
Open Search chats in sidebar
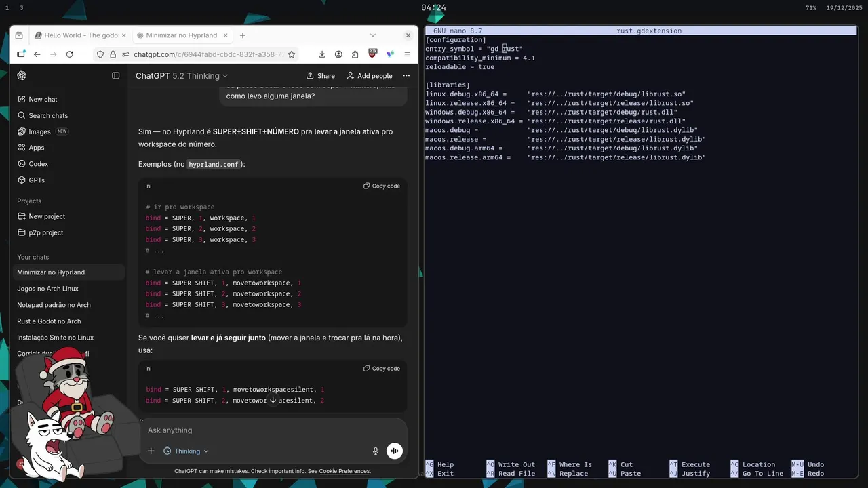point(48,115)
